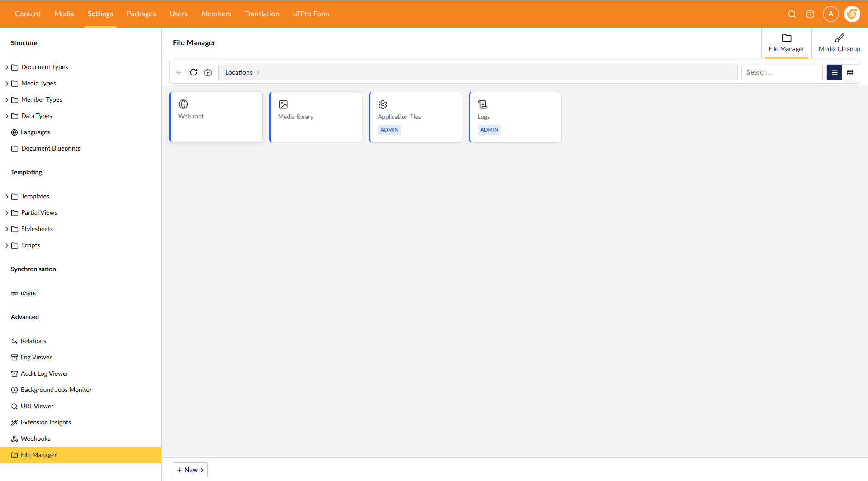The image size is (868, 481).
Task: Open the Packages section
Action: (141, 14)
